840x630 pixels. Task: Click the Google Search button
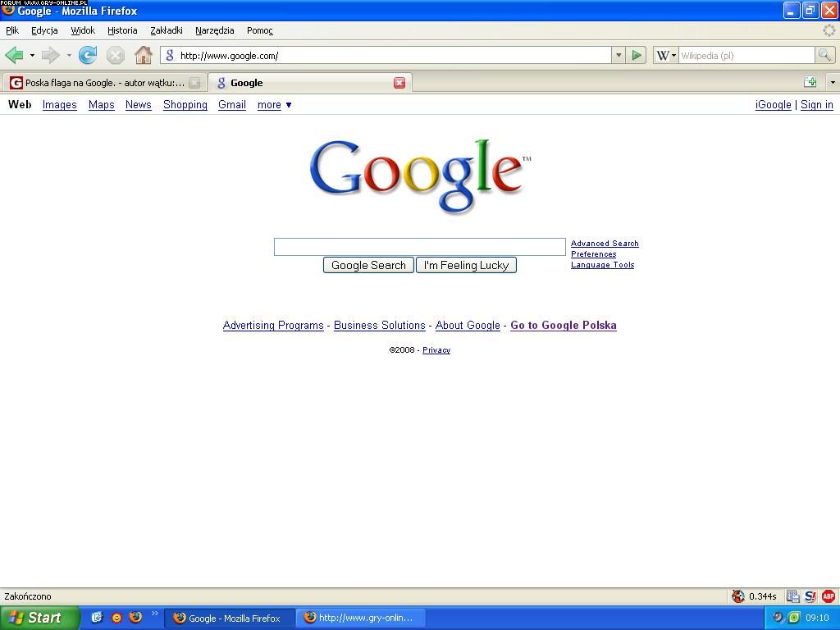coord(368,265)
